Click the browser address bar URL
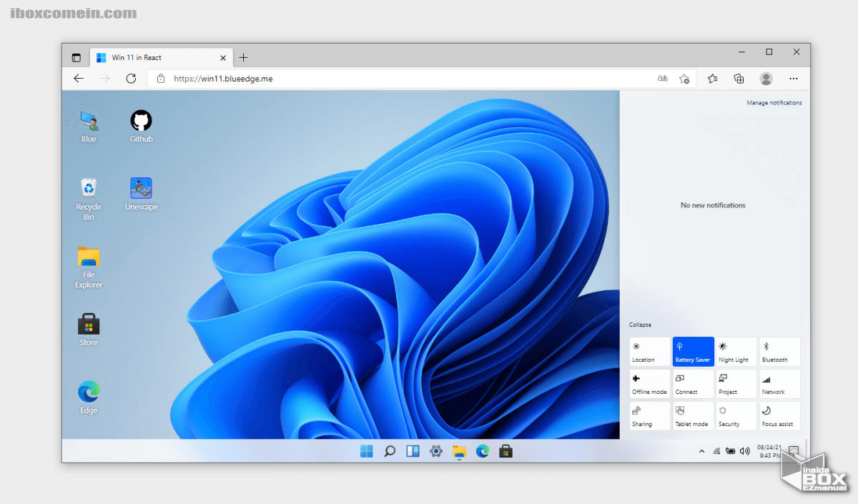 pos(223,79)
